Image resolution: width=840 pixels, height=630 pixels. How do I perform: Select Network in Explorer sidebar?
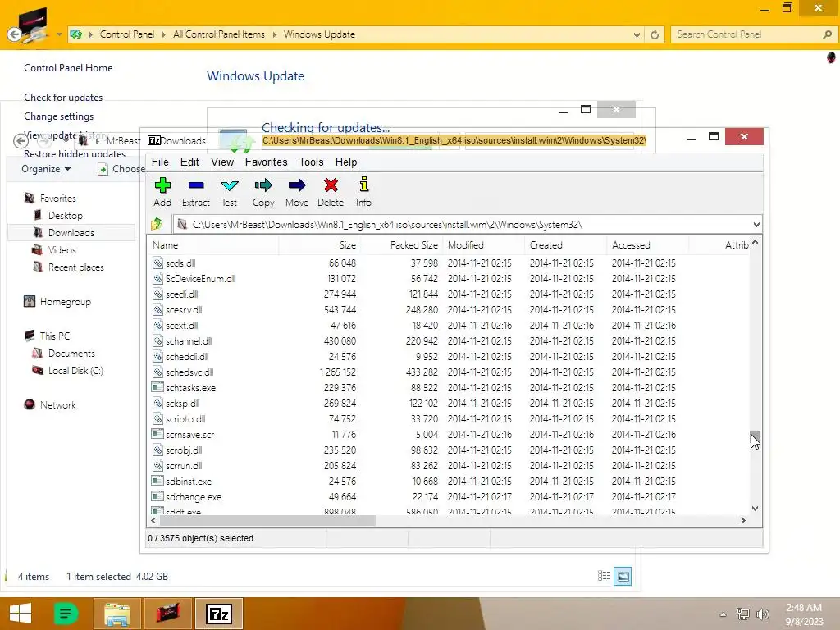click(x=57, y=405)
